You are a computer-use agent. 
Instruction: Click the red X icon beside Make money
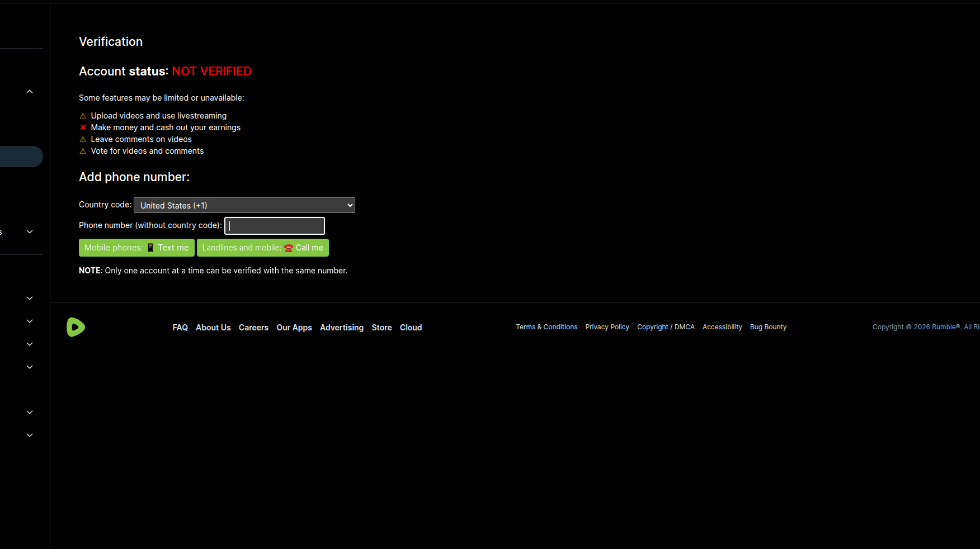click(x=83, y=127)
